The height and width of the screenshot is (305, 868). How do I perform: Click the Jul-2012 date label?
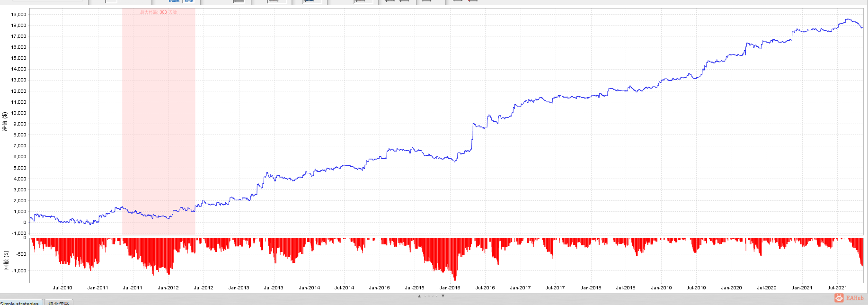point(204,288)
